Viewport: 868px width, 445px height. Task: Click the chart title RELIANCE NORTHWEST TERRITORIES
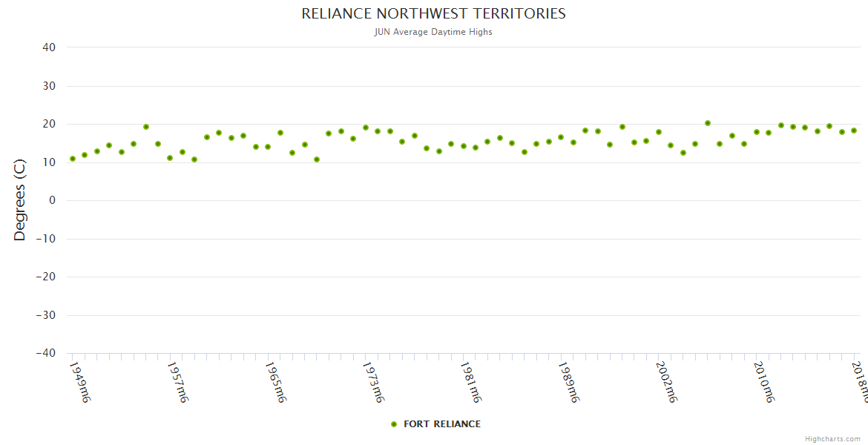[x=433, y=13]
